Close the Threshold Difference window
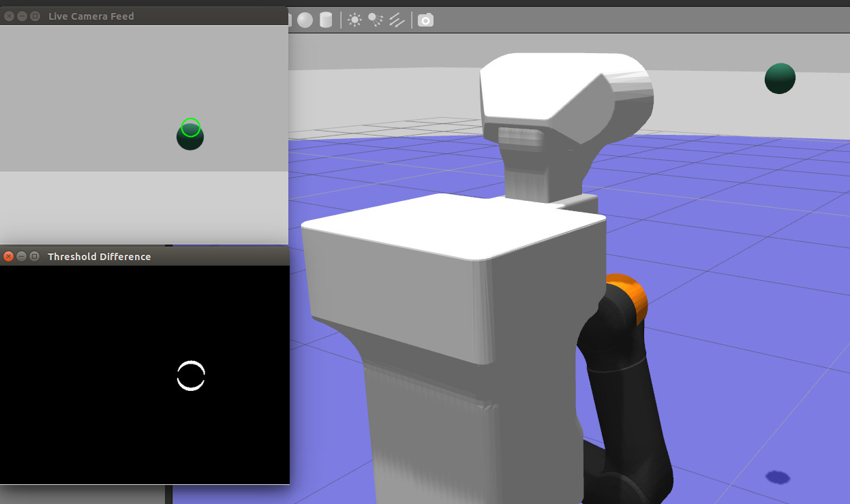 9,257
